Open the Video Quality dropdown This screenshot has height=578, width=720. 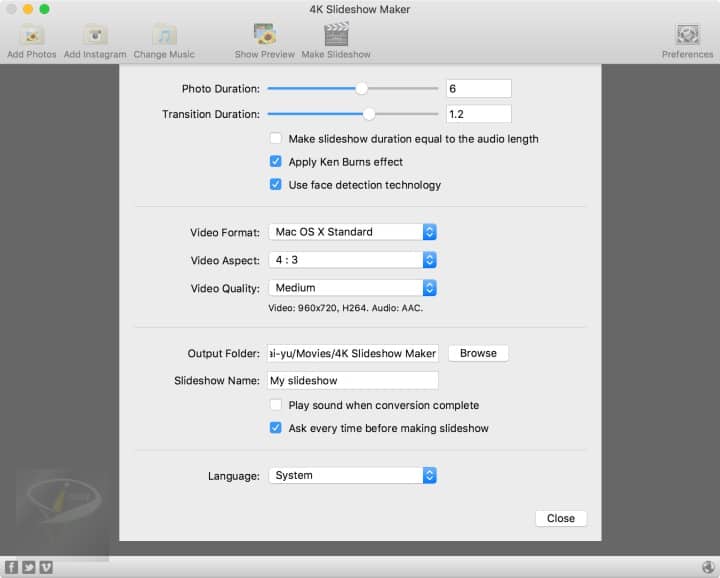coord(352,288)
